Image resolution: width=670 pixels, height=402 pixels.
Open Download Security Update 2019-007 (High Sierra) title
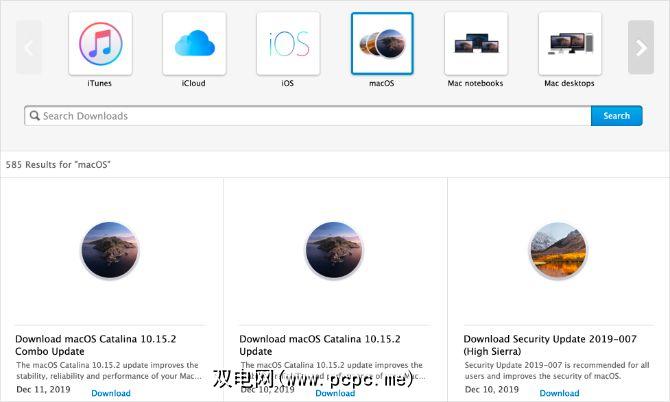pos(550,345)
